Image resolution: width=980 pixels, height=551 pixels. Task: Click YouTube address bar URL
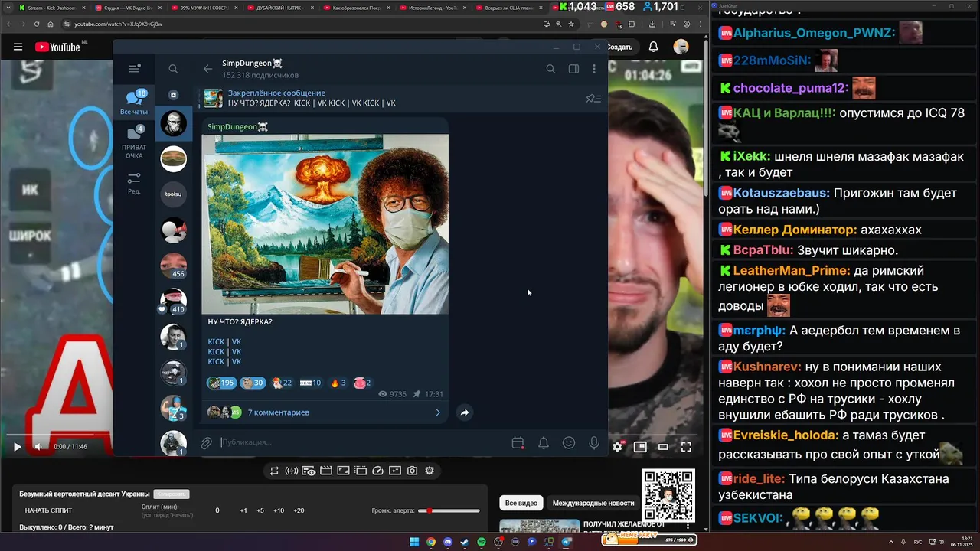point(118,24)
